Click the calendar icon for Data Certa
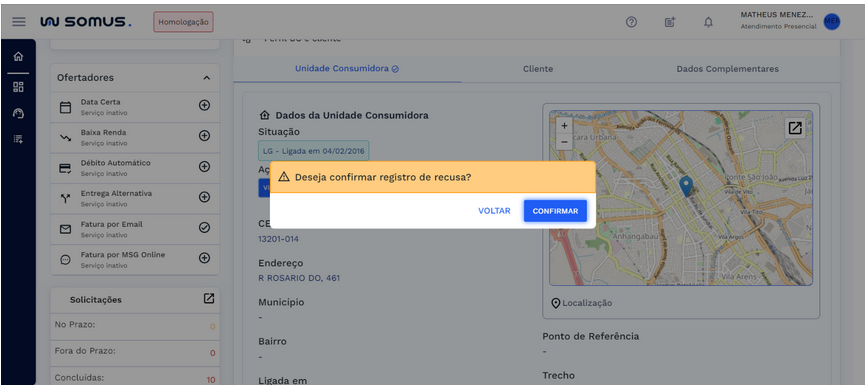 coord(65,108)
